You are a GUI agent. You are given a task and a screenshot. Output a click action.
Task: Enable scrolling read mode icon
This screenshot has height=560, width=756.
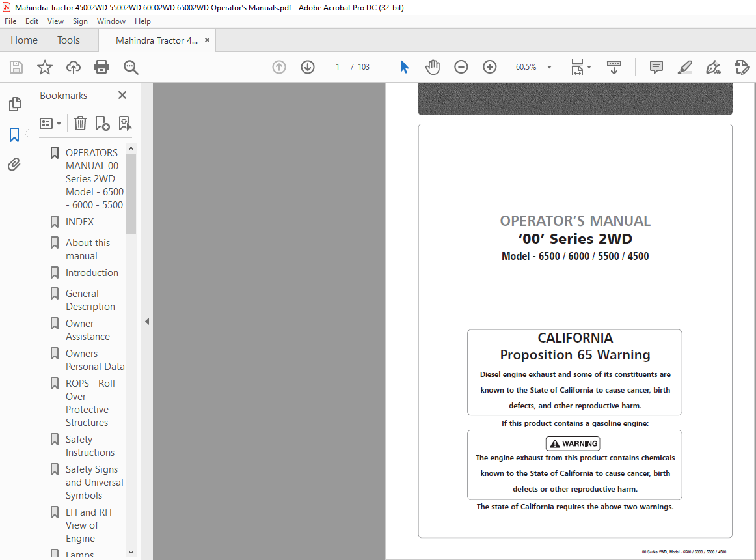pos(614,67)
